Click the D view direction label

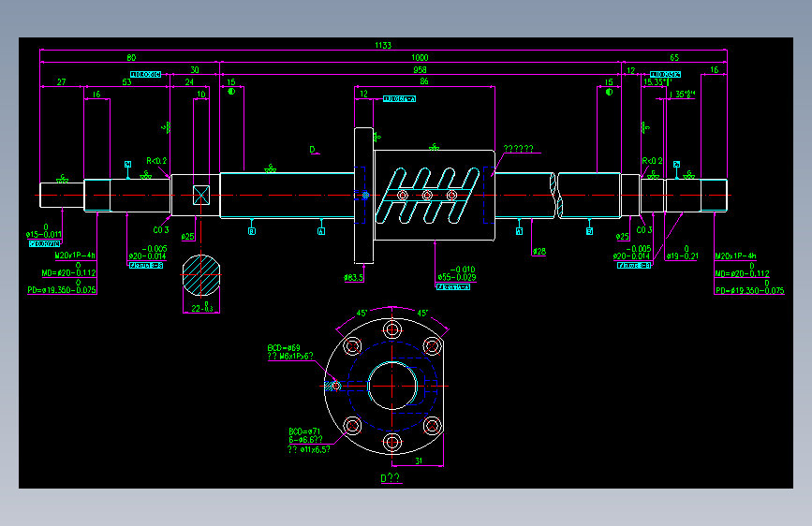(x=312, y=150)
